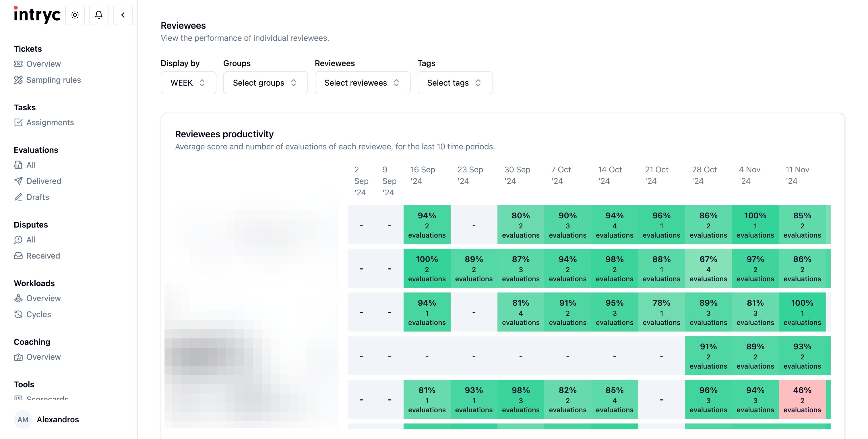Click the Coaching Overview icon
This screenshot has width=868, height=439.
(x=18, y=357)
